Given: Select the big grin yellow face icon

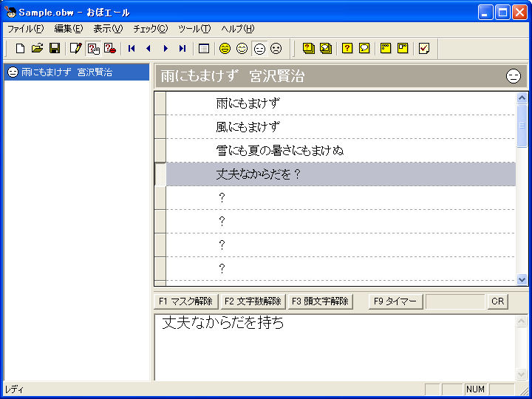Looking at the screenshot, I should tap(225, 49).
